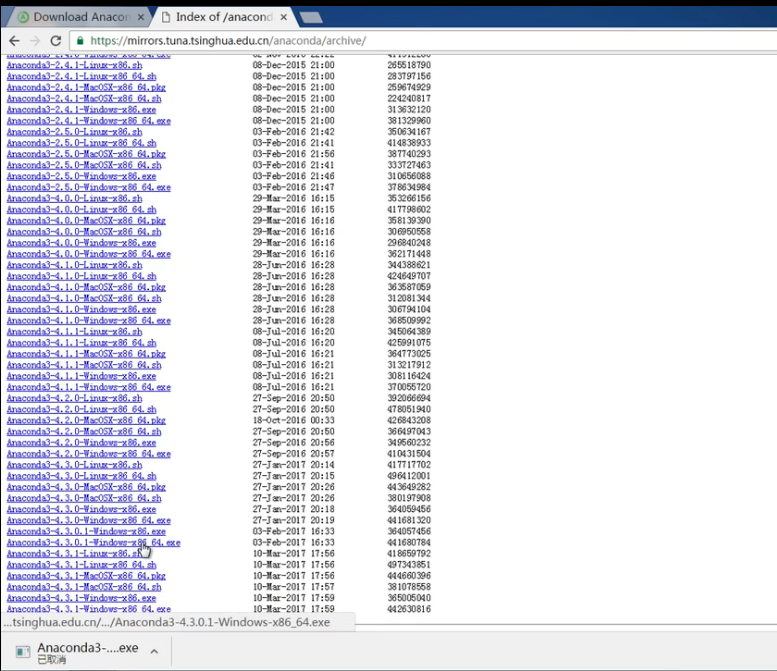Image resolution: width=777 pixels, height=671 pixels.
Task: Open Anaconda3-4.3.0-Linux-x86.sh link
Action: coord(74,465)
